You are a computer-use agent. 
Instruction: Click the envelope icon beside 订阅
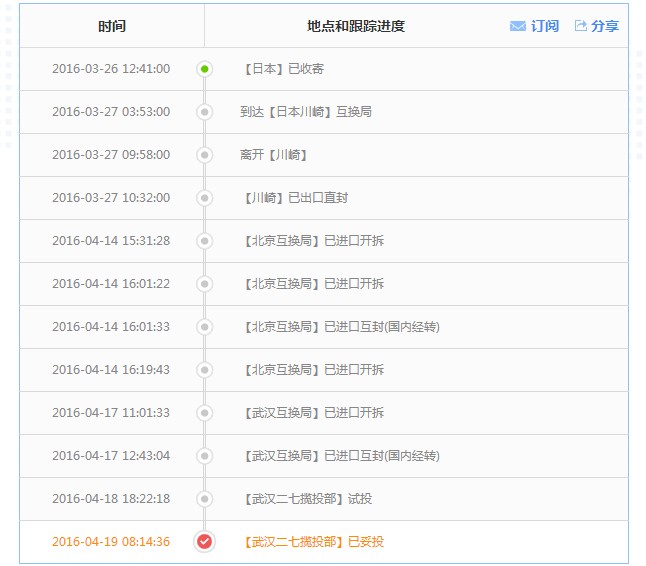pyautogui.click(x=517, y=26)
